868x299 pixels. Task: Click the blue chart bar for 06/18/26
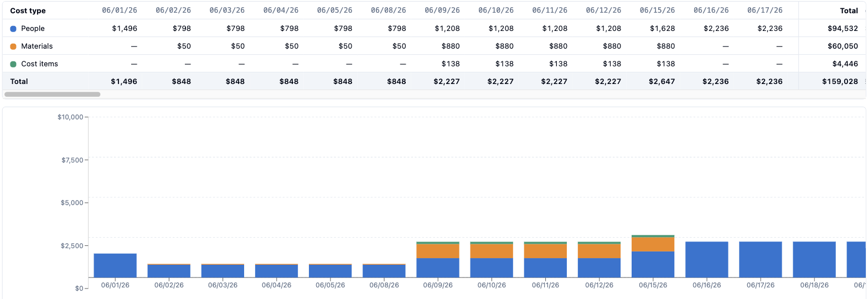(814, 259)
